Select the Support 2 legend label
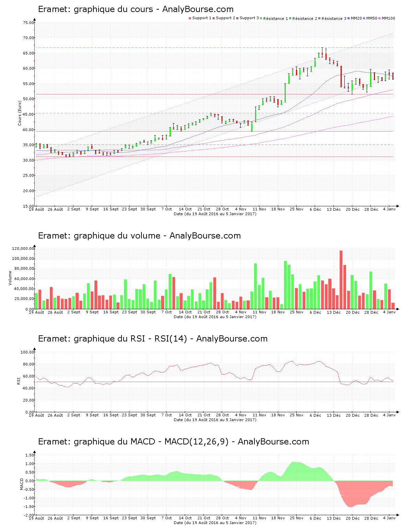 pos(226,18)
